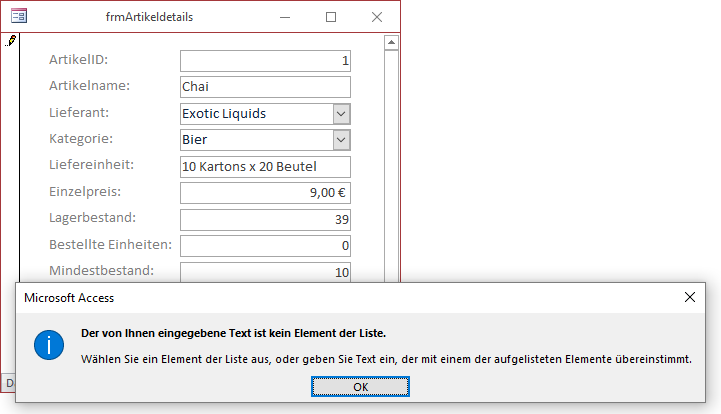Click the Mindestbestand field
721x414 pixels.
pyautogui.click(x=265, y=271)
